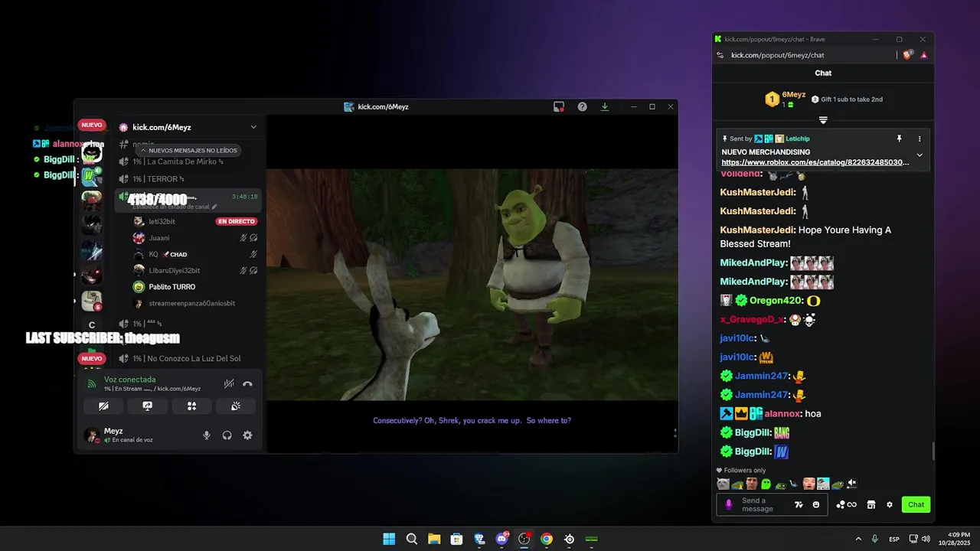The height and width of the screenshot is (551, 980).
Task: Join La Camita De Mirko voice channel
Action: [188, 161]
